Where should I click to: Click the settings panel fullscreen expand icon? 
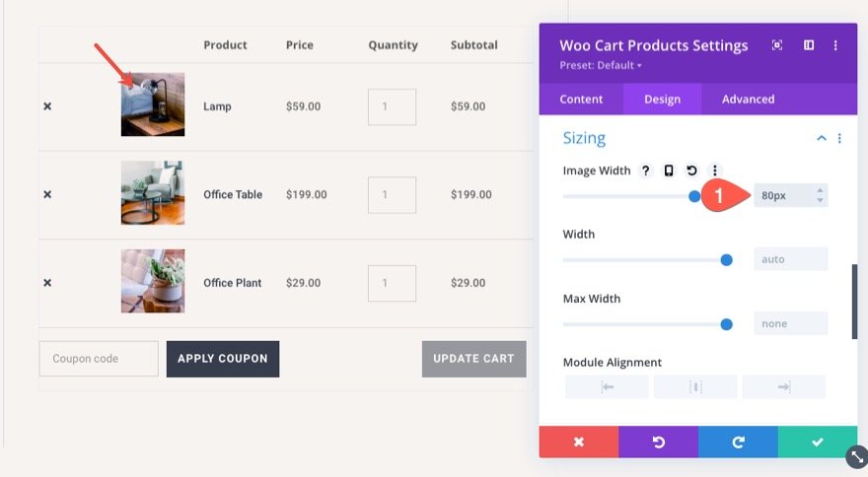tap(777, 45)
